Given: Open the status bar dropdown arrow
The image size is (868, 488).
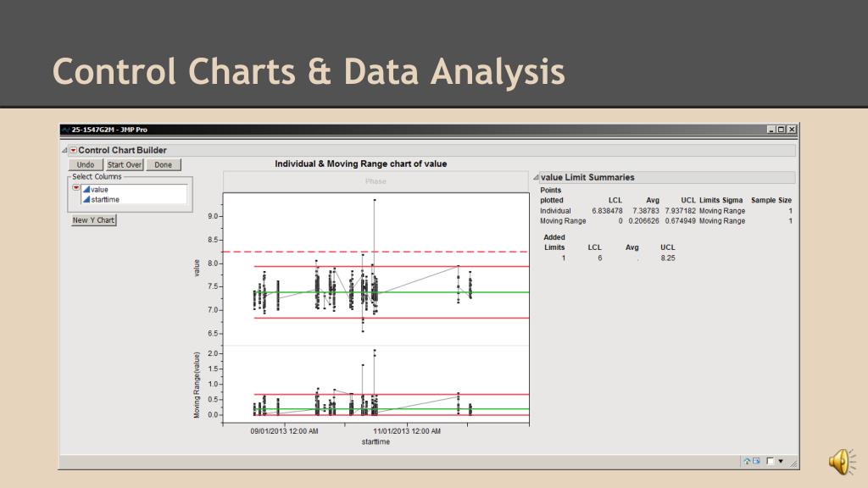Looking at the screenshot, I should (780, 461).
